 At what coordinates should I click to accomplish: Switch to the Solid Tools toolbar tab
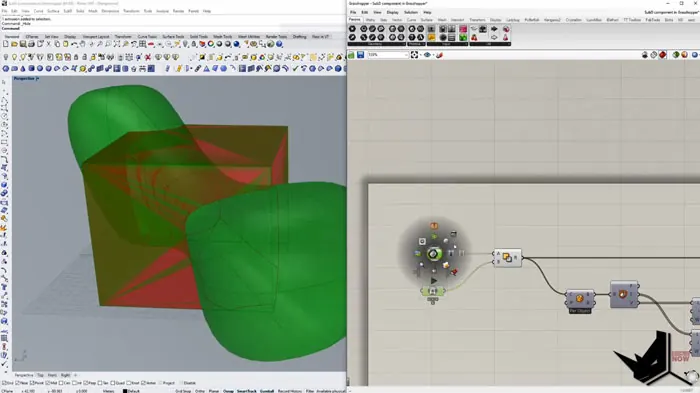(x=199, y=37)
